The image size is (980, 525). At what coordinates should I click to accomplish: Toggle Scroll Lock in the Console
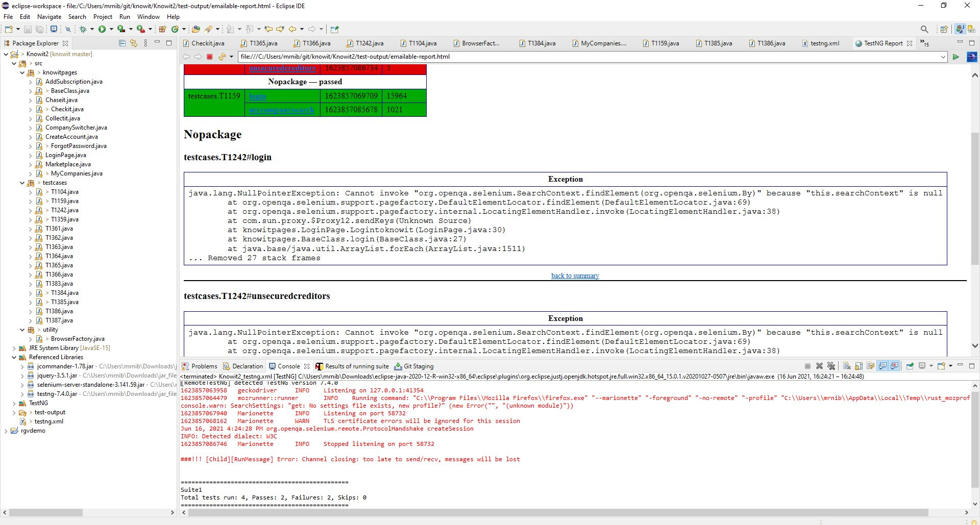pos(859,366)
